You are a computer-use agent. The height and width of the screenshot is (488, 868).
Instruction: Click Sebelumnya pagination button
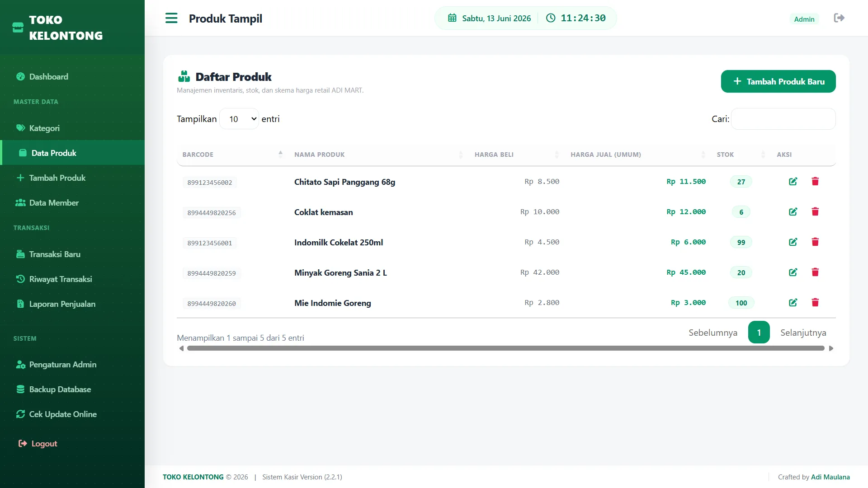[712, 333]
